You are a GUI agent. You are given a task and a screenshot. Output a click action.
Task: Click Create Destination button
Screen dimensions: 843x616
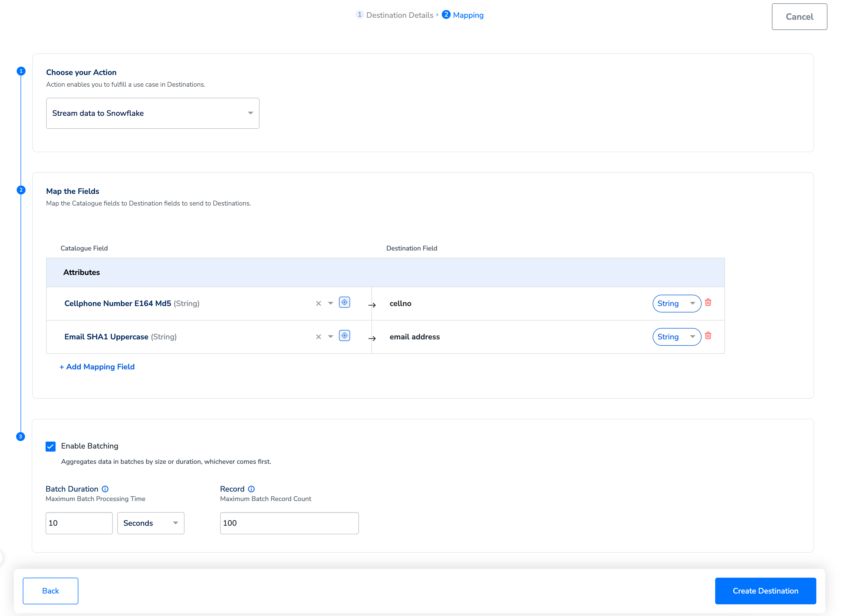coord(765,591)
